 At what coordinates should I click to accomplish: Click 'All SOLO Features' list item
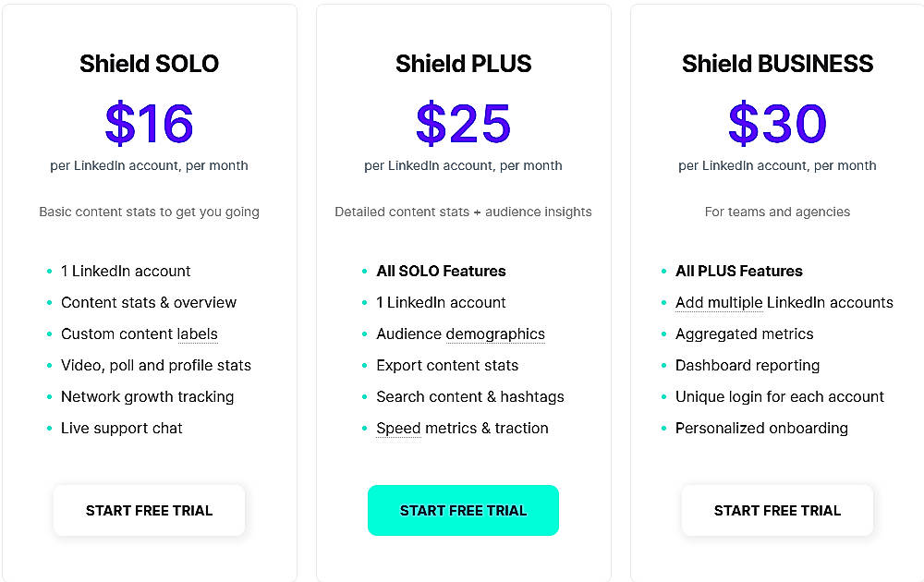tap(441, 271)
